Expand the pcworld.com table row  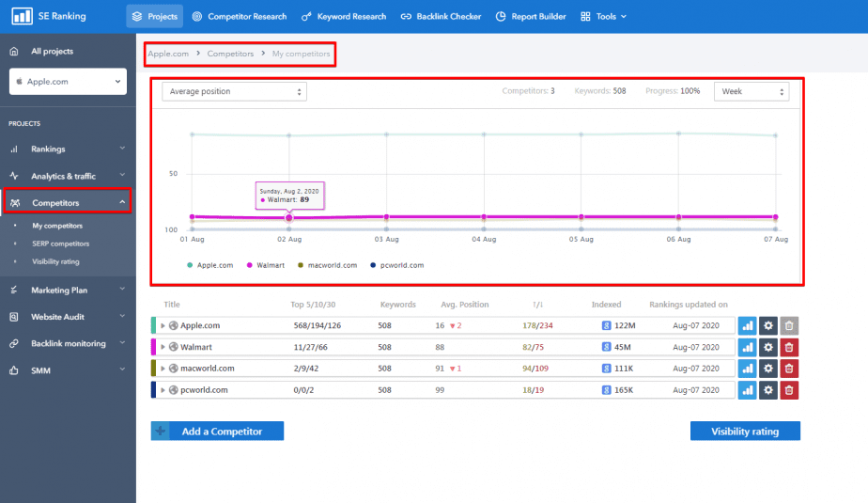163,390
